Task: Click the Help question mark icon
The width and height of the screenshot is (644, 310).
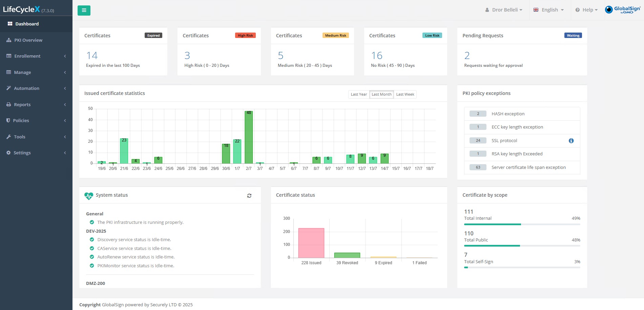Action: pos(578,10)
